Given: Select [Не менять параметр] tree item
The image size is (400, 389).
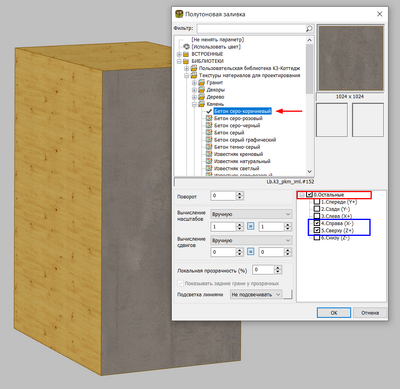Looking at the screenshot, I should point(218,40).
